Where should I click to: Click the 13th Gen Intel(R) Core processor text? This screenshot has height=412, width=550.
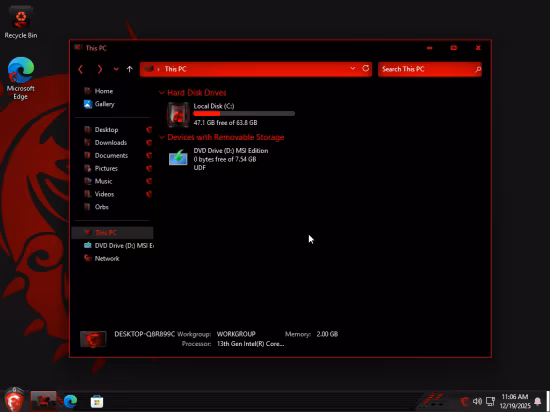(x=250, y=344)
